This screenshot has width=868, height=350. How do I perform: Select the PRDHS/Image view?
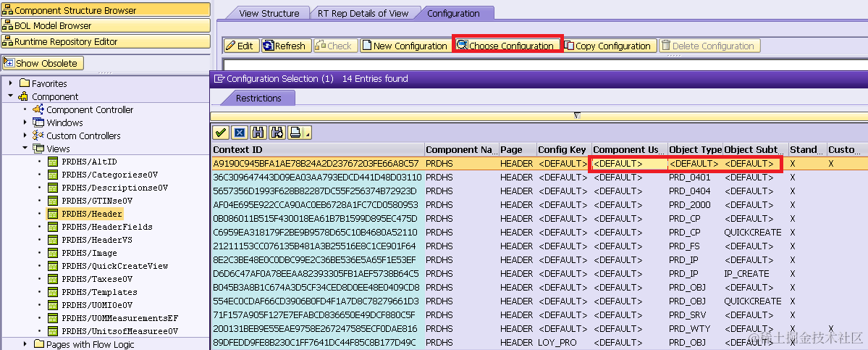pyautogui.click(x=89, y=253)
